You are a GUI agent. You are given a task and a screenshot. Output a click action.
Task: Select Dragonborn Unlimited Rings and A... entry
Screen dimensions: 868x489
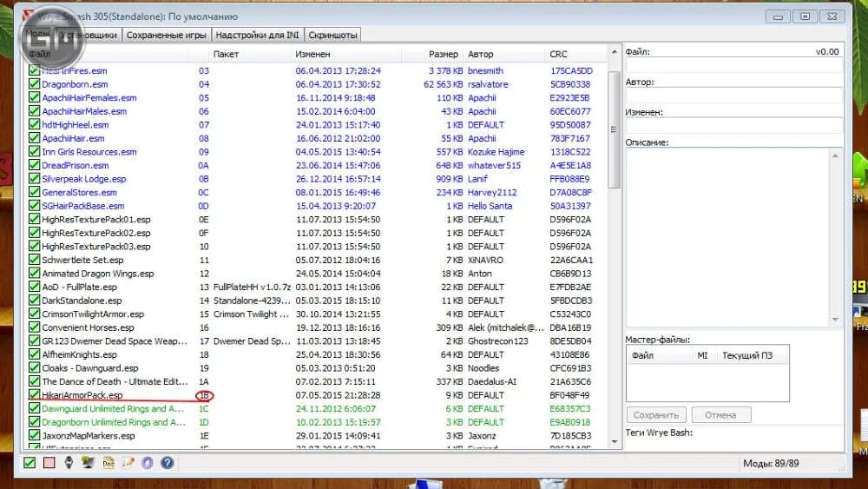click(114, 422)
